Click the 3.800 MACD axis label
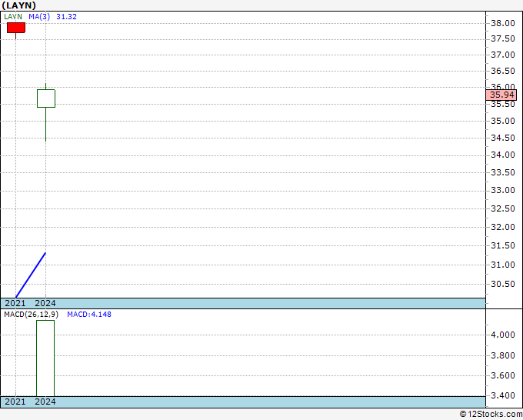 point(503,355)
